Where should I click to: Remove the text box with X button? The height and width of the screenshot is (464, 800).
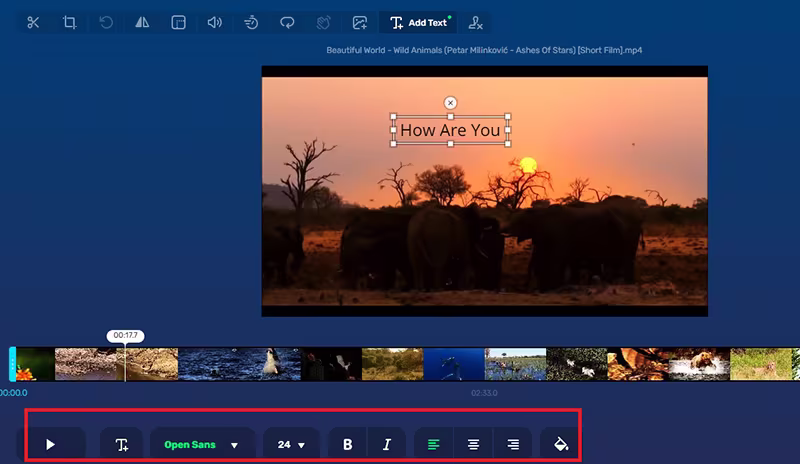(450, 103)
